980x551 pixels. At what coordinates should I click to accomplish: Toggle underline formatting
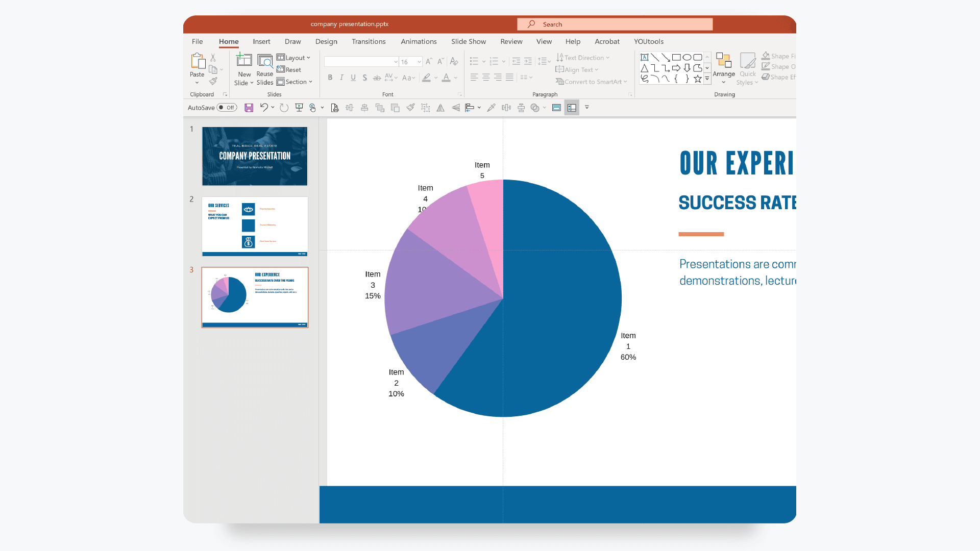353,78
